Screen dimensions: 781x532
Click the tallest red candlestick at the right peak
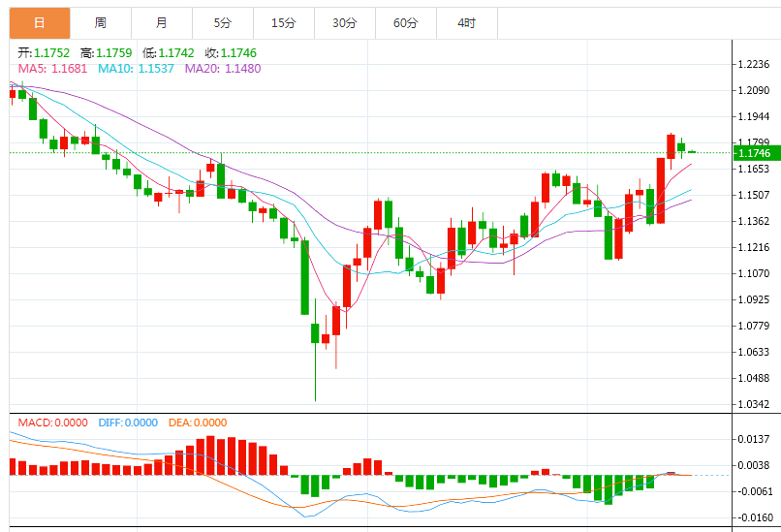[661, 191]
